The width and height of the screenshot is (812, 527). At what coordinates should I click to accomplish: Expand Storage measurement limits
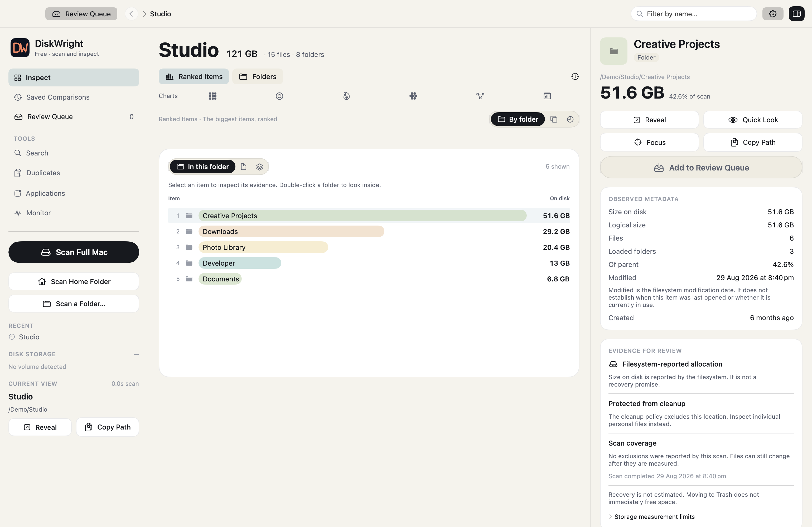[651, 516]
